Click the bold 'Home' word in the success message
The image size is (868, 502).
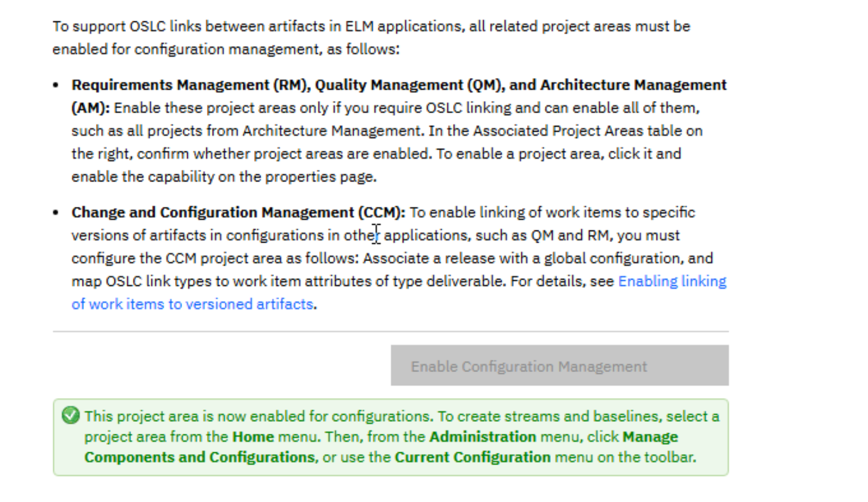[x=253, y=437]
